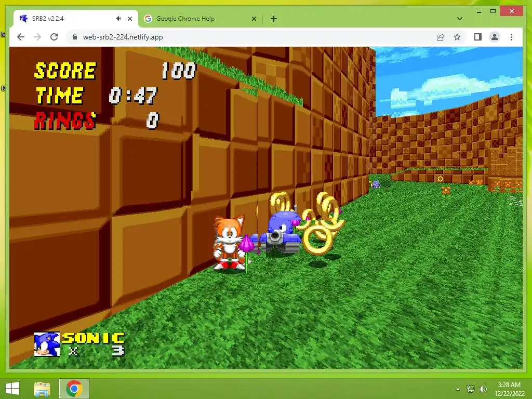Viewport: 532px width, 399px height.
Task: Click the large gold ring nearby
Action: (x=317, y=240)
